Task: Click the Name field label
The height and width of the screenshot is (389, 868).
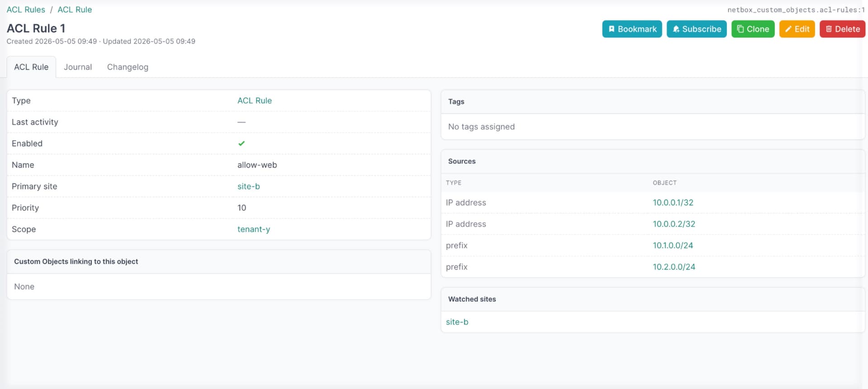Action: click(23, 165)
